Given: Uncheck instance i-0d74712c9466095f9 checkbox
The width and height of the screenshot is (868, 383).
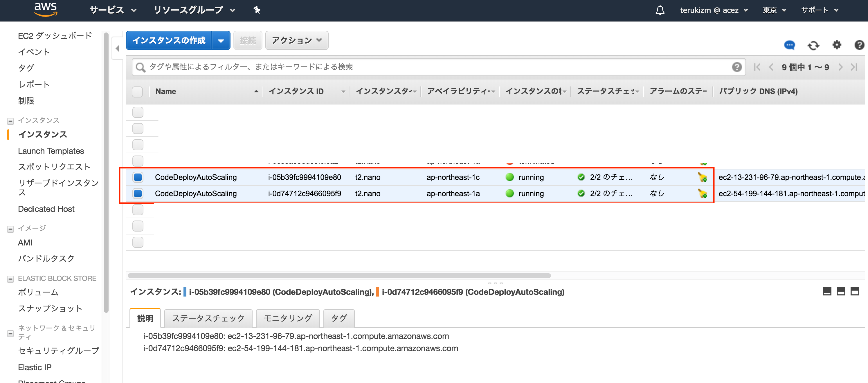Looking at the screenshot, I should click(x=138, y=193).
